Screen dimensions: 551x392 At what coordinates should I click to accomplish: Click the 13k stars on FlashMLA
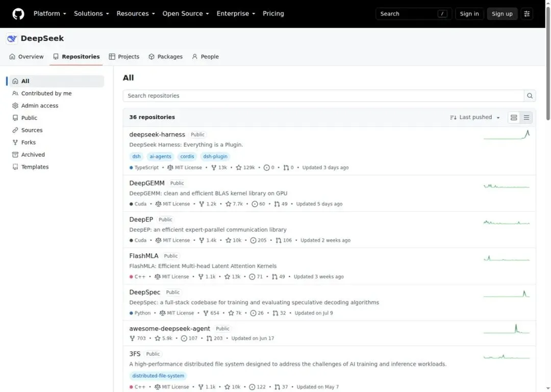[232, 277]
